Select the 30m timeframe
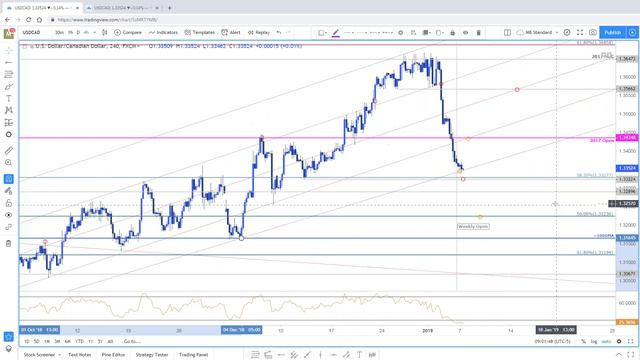Viewport: 640px width, 360px height. point(60,32)
